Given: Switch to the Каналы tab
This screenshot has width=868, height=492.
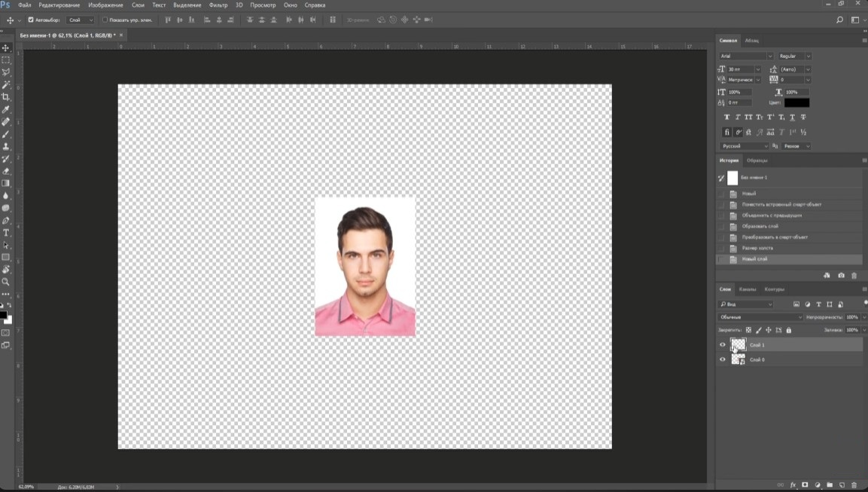Looking at the screenshot, I should [748, 289].
